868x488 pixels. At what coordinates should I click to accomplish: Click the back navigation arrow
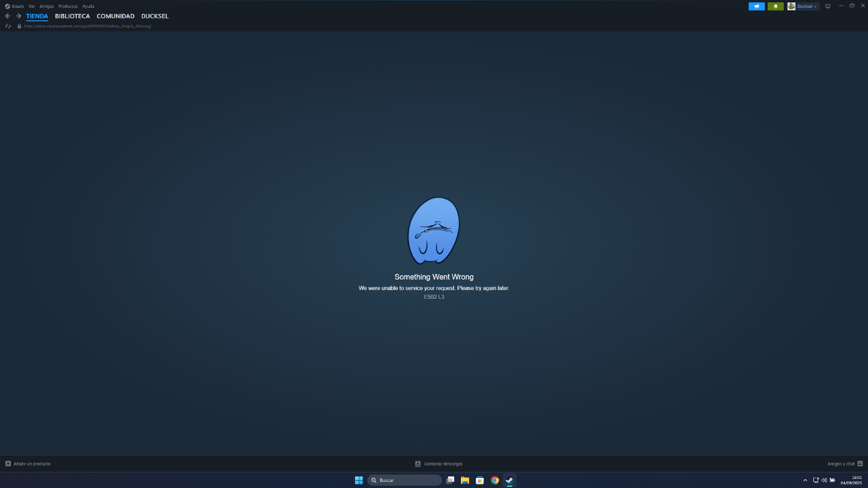point(8,16)
